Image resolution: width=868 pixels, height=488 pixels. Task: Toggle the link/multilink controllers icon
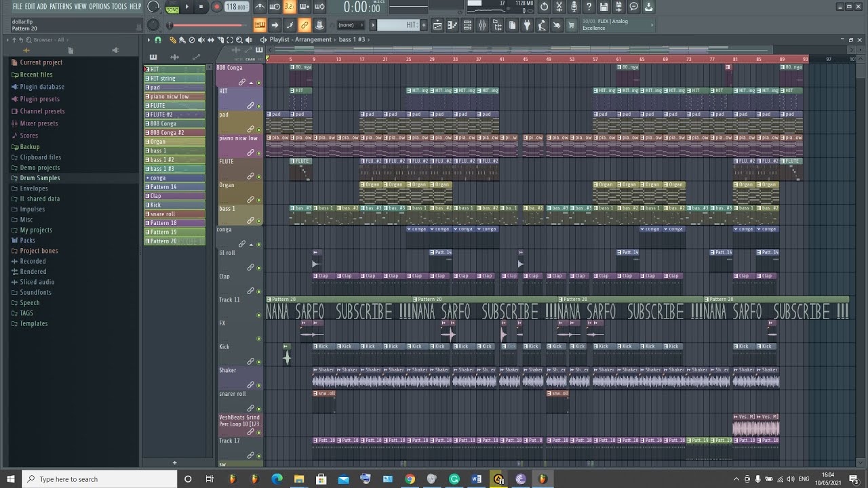point(304,25)
